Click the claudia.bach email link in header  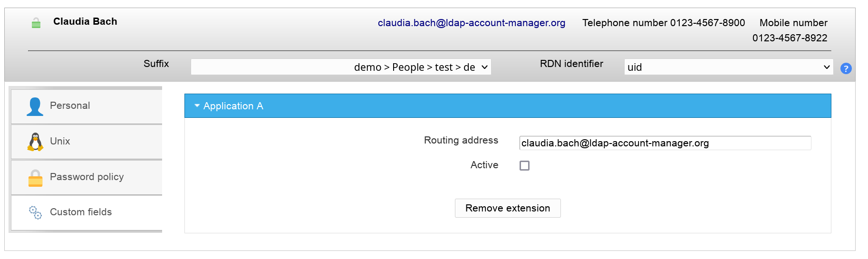tap(471, 23)
